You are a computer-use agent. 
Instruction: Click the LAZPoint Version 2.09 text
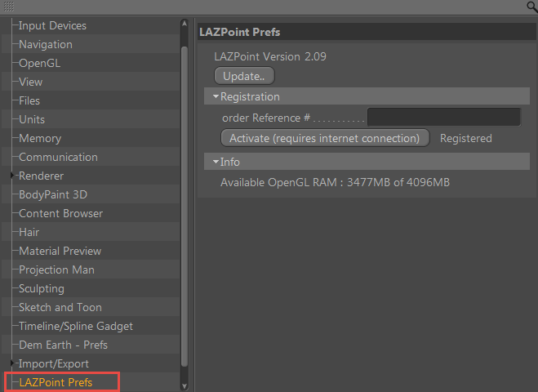click(270, 56)
